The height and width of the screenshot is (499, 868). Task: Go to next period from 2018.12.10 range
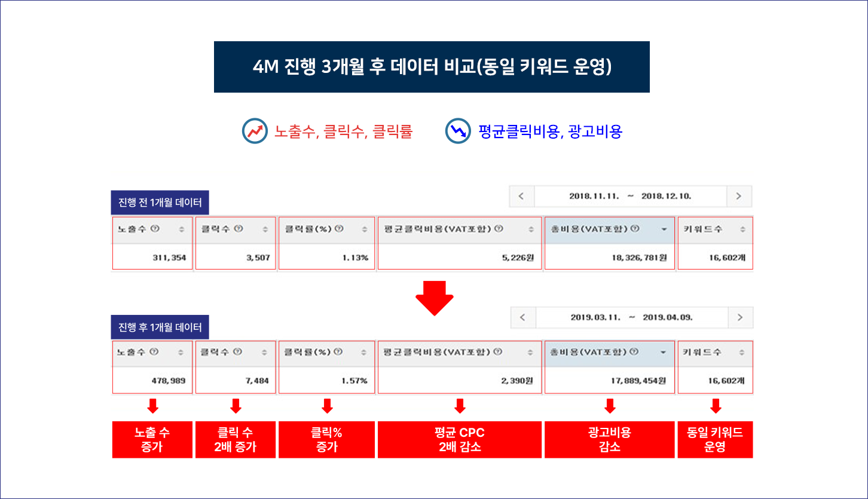click(x=739, y=196)
